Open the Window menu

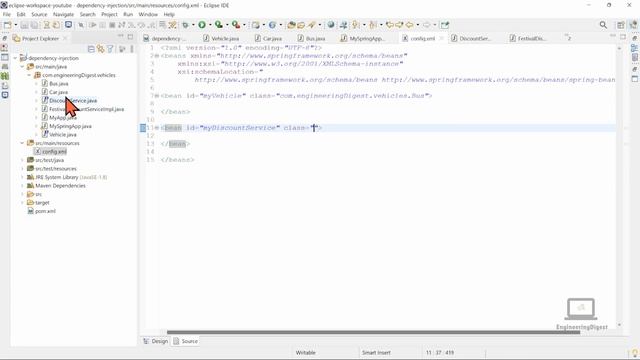(x=148, y=14)
